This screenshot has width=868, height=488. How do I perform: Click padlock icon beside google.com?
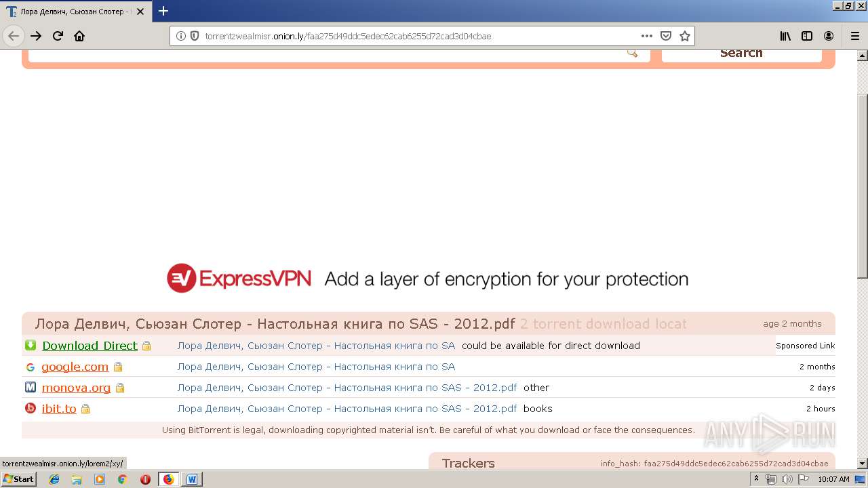118,367
